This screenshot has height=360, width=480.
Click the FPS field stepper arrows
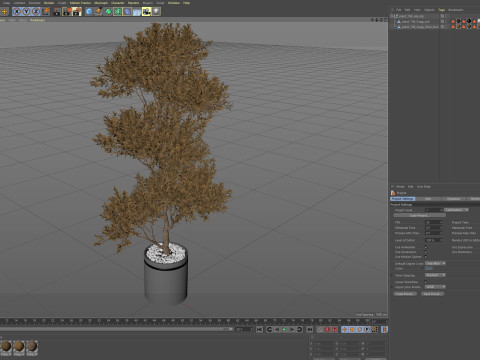click(x=441, y=222)
